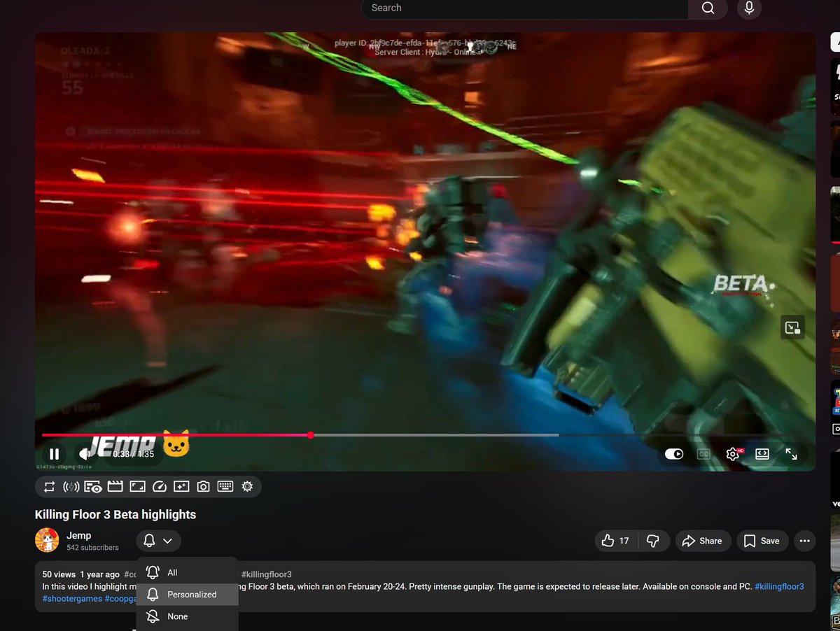Switch to theater mode

point(762,455)
